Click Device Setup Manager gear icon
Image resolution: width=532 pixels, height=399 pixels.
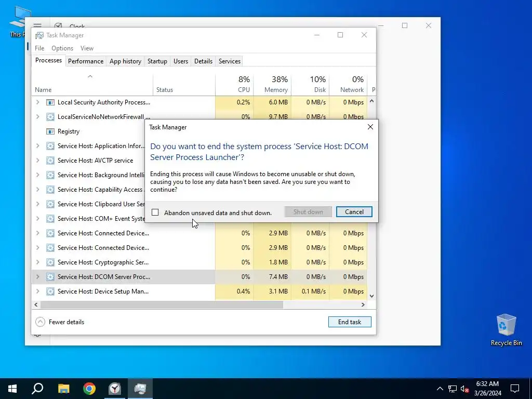(50, 291)
